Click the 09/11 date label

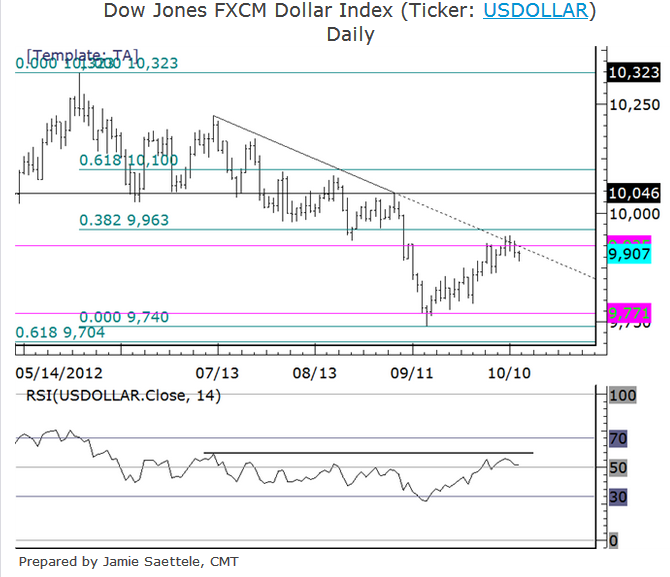tap(412, 373)
